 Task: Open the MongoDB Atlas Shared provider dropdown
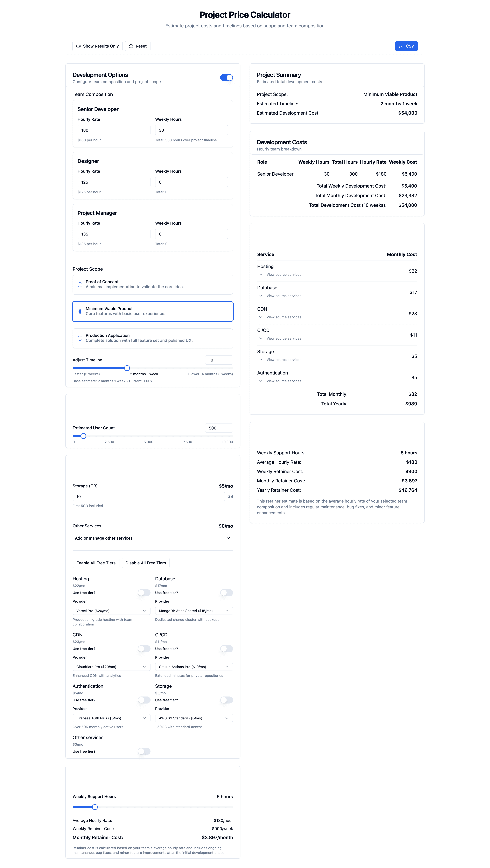pyautogui.click(x=194, y=611)
